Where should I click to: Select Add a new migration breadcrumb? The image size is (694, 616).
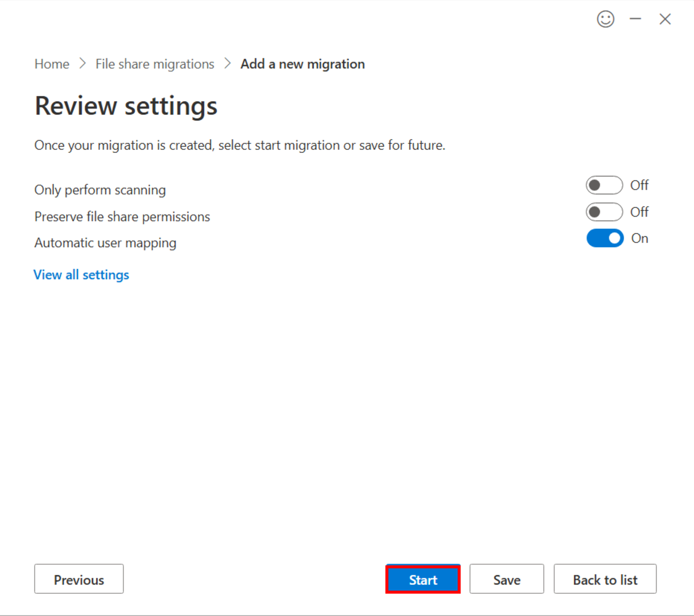point(302,64)
